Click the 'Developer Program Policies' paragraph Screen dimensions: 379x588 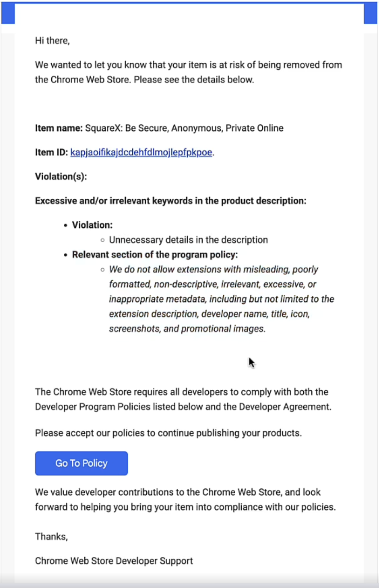pyautogui.click(x=183, y=399)
